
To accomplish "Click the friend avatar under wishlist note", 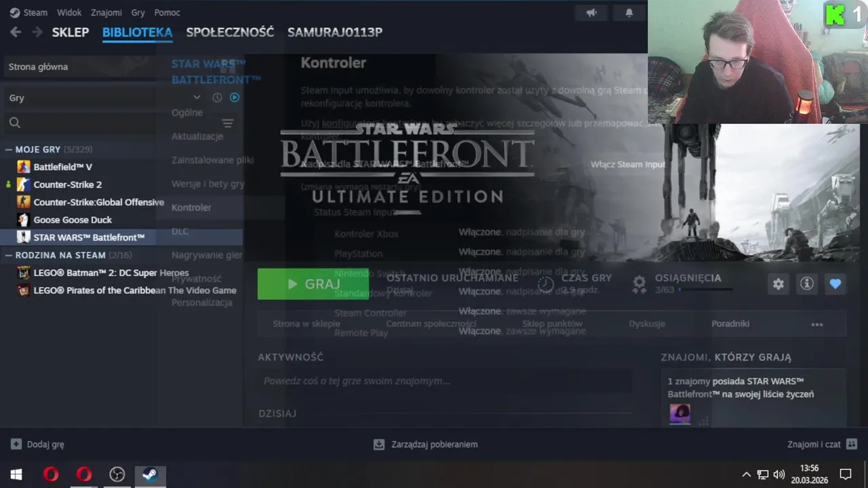I will tap(680, 413).
